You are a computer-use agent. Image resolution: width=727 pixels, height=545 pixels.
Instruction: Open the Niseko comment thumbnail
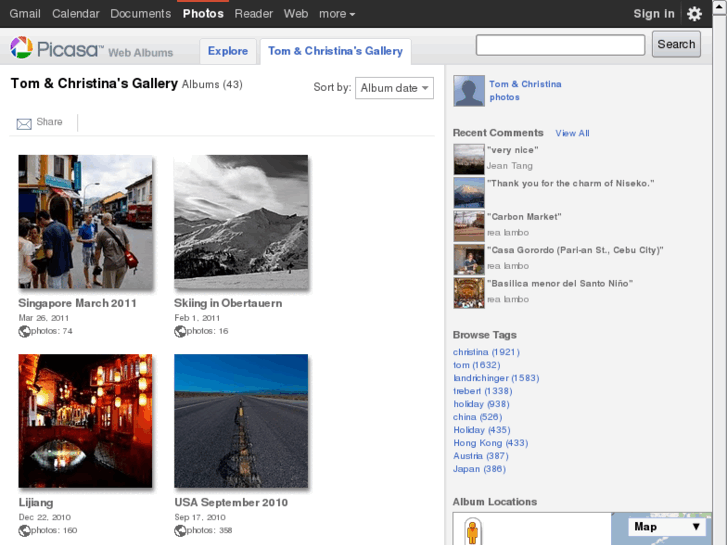[x=469, y=192]
